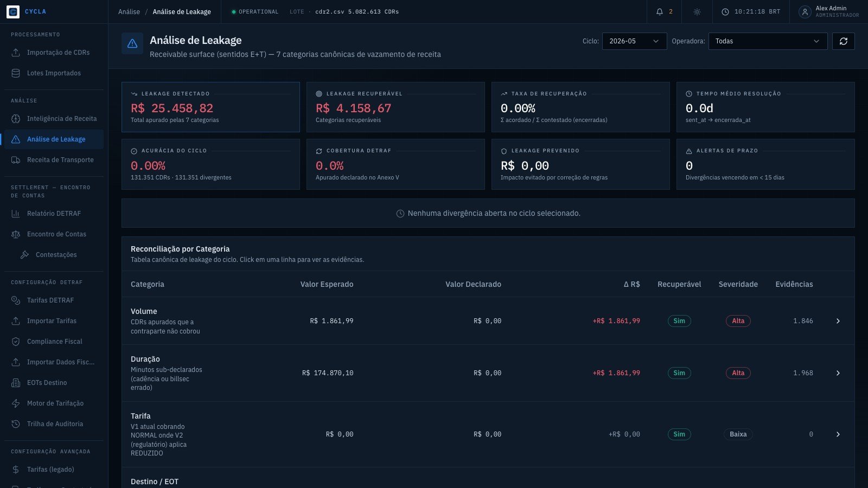Expand the Volume row chevron

pyautogui.click(x=838, y=321)
